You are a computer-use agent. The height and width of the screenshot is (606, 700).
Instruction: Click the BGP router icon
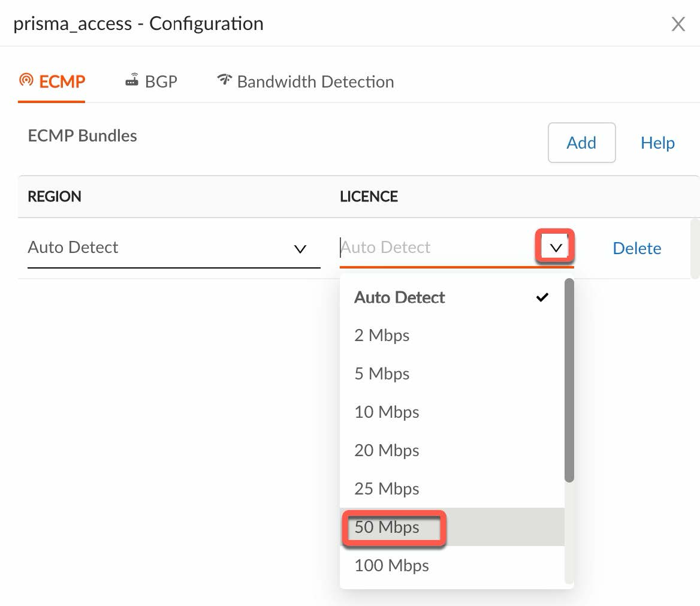click(x=132, y=80)
